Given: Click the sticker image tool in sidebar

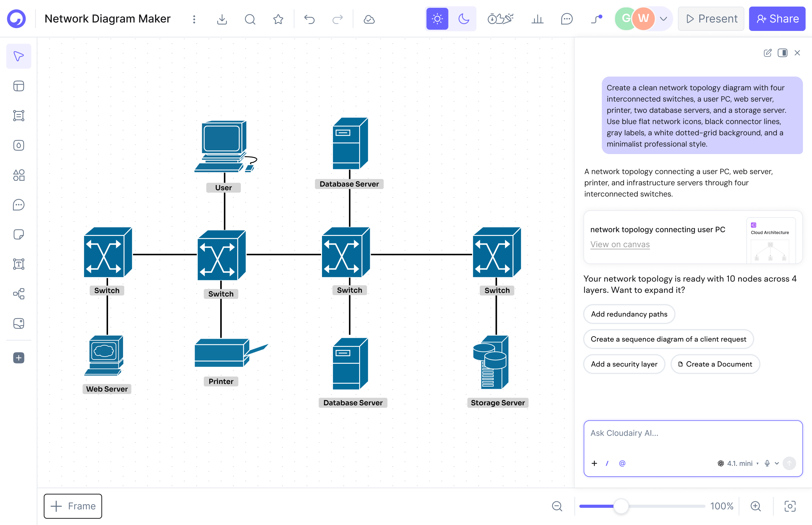Looking at the screenshot, I should click(x=19, y=323).
